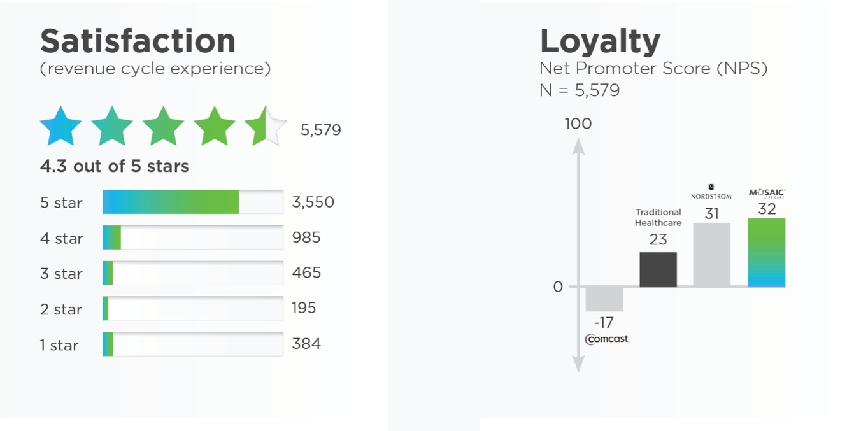
Task: Click the Mosaic Life Care logo
Action: (x=767, y=192)
